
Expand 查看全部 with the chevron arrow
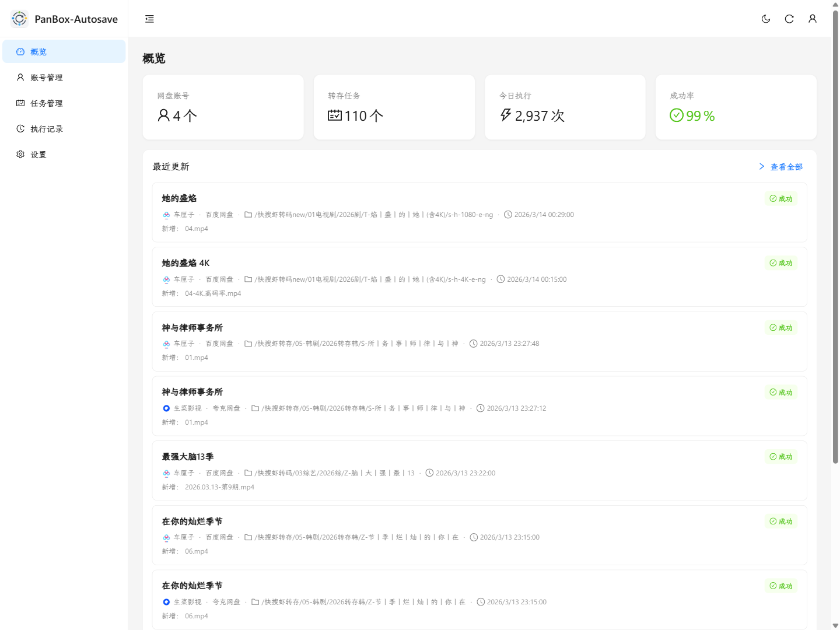[x=761, y=166]
